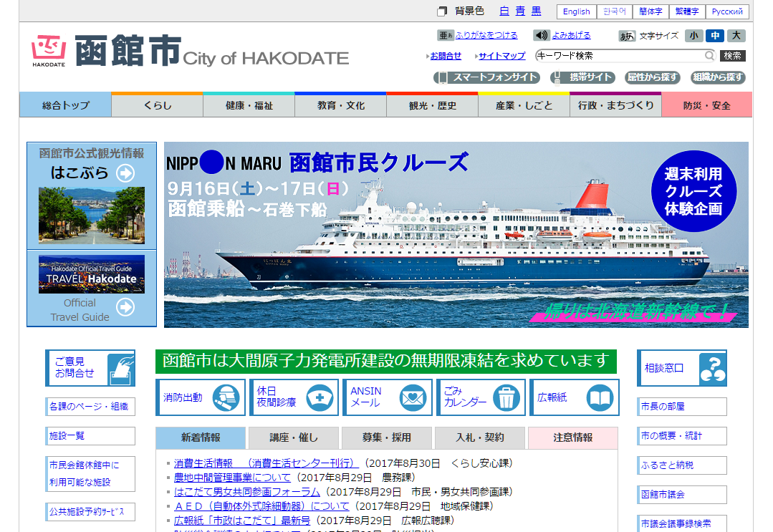The height and width of the screenshot is (532, 773).
Task: Open 函館市議会 link
Action: (x=682, y=495)
